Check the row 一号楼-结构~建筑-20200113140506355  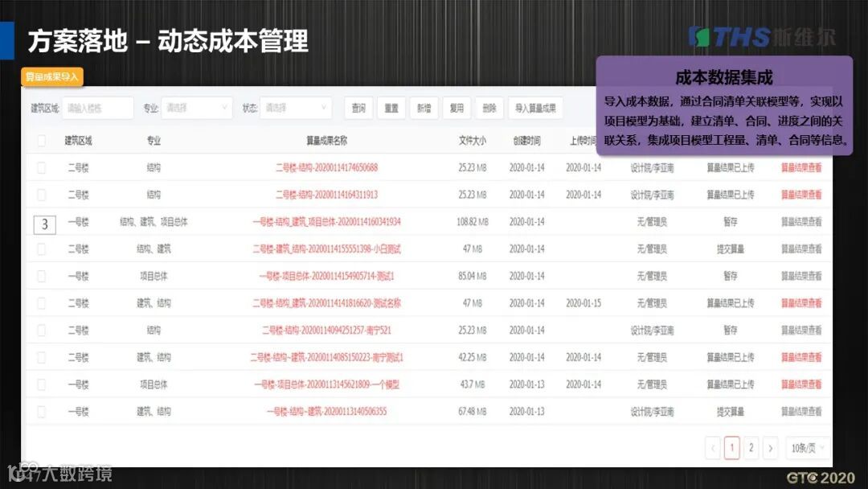point(42,412)
